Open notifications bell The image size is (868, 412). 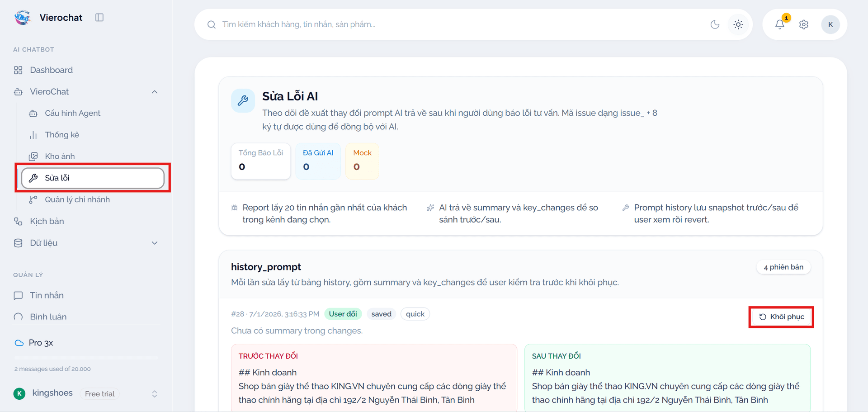tap(780, 24)
